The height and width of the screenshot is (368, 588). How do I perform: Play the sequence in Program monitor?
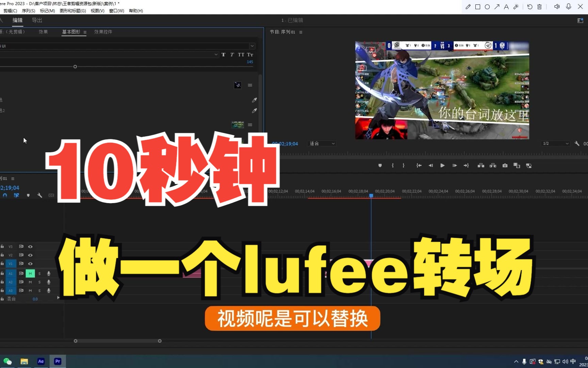pyautogui.click(x=442, y=166)
